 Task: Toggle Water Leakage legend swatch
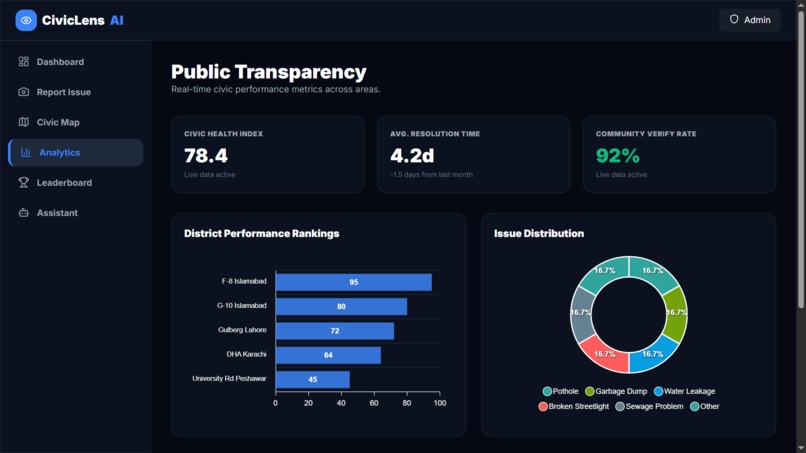[658, 391]
